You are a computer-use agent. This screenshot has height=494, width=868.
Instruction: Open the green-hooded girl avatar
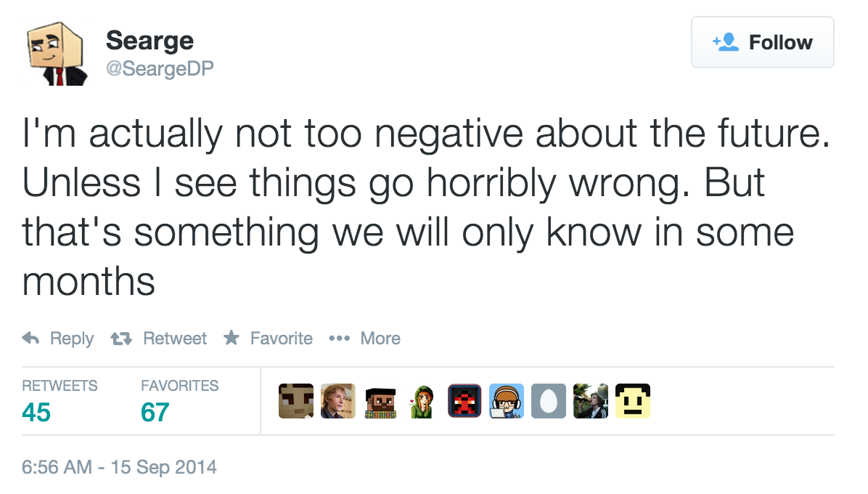click(422, 401)
